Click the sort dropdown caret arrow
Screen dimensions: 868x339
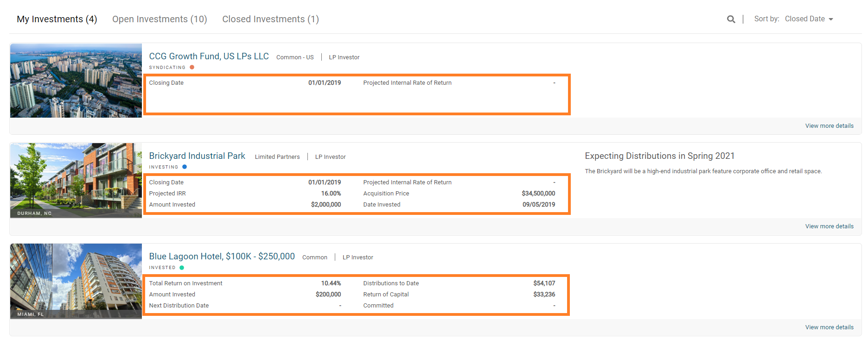(831, 19)
